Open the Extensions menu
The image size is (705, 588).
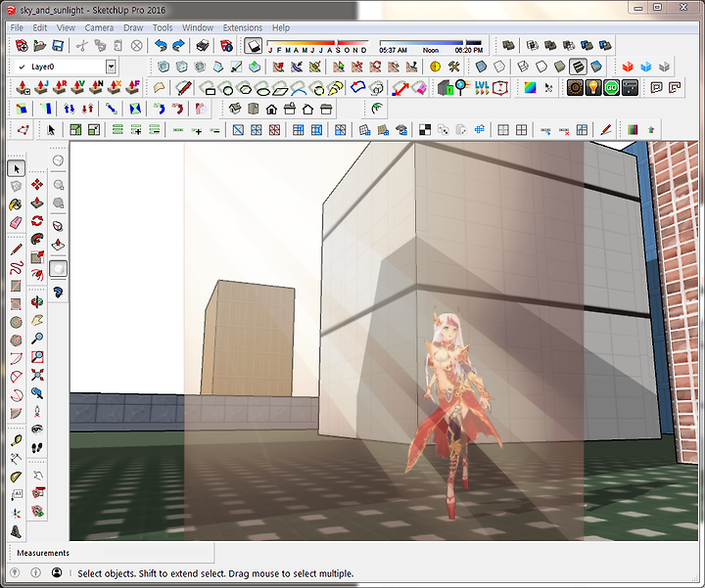point(243,27)
